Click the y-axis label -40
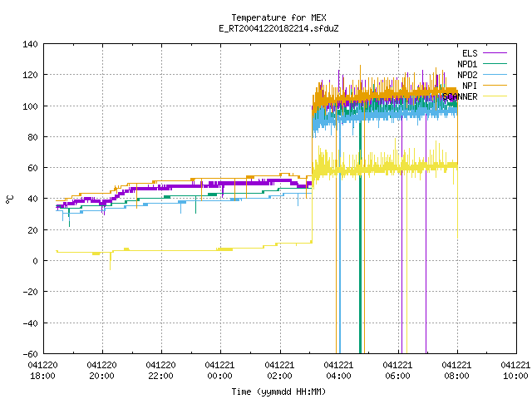 pyautogui.click(x=30, y=323)
